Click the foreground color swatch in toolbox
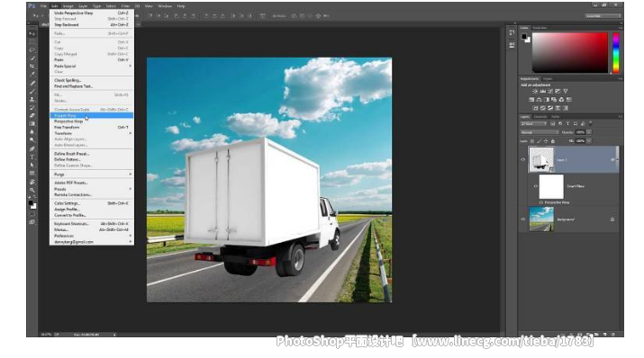The height and width of the screenshot is (358, 644). tap(31, 203)
